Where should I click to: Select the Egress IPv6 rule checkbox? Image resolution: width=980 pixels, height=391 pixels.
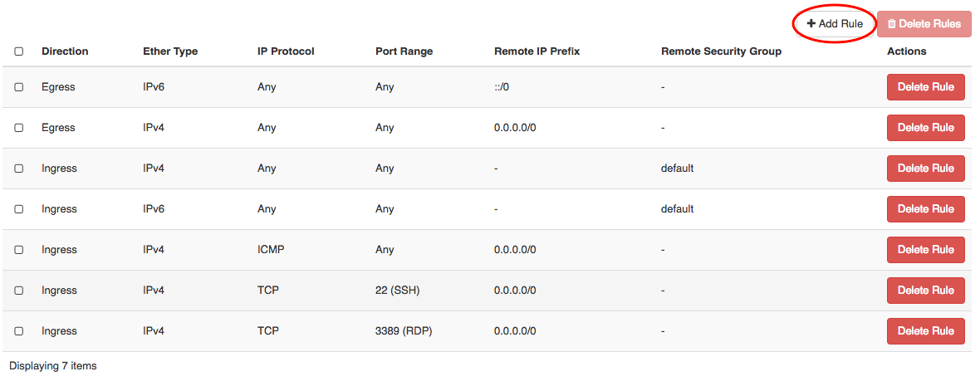(x=19, y=87)
